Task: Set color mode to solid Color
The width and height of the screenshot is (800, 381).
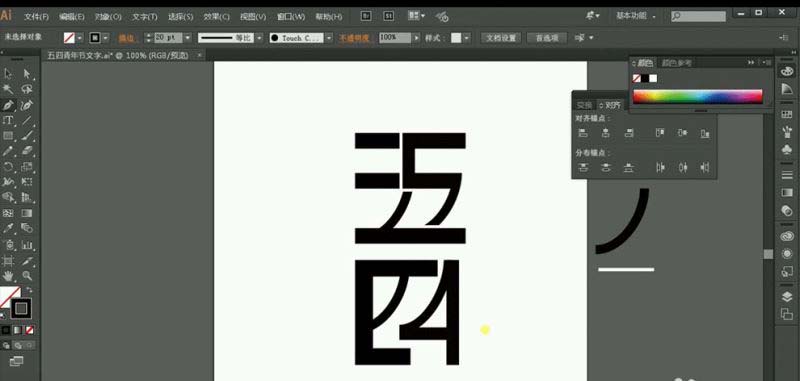Action: tap(6, 330)
